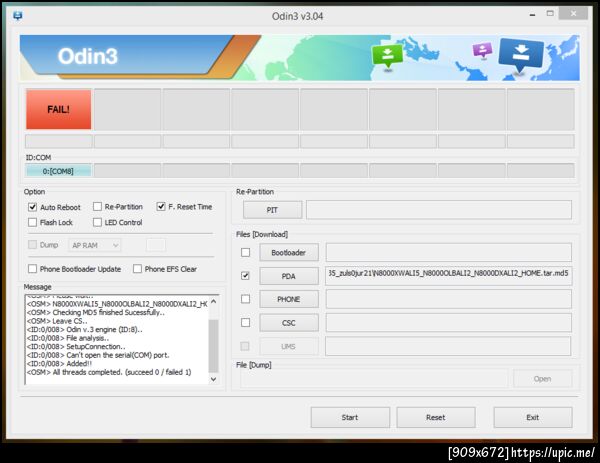Click 'Can't open the serial(COM) port.' line
The width and height of the screenshot is (600, 463).
pos(98,355)
